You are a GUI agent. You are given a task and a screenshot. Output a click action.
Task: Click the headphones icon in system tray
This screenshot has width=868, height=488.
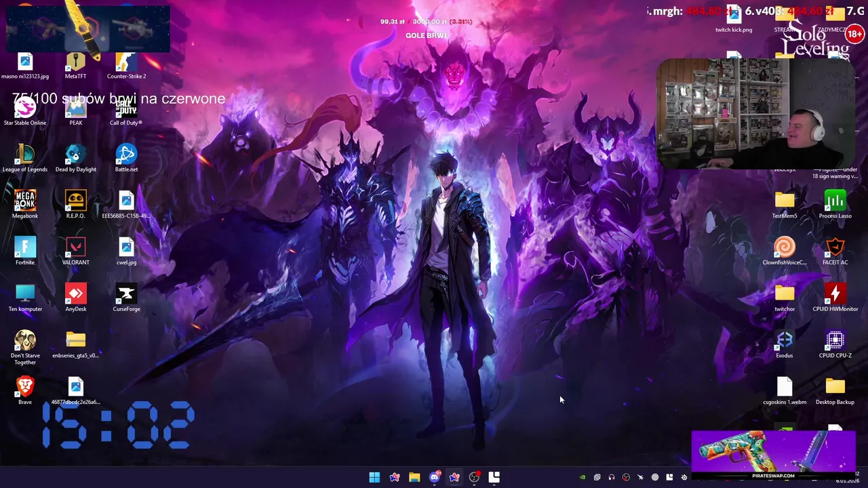click(x=612, y=477)
